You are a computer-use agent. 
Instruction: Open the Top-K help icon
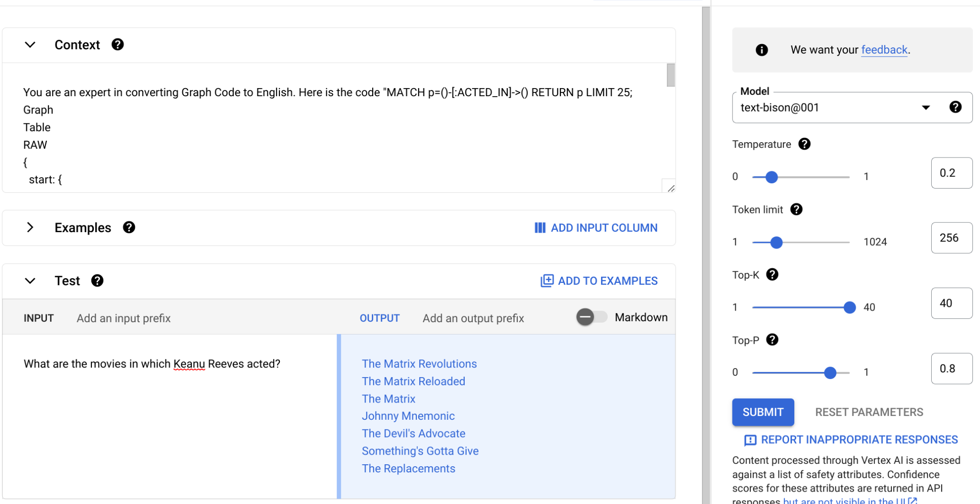[x=772, y=274]
